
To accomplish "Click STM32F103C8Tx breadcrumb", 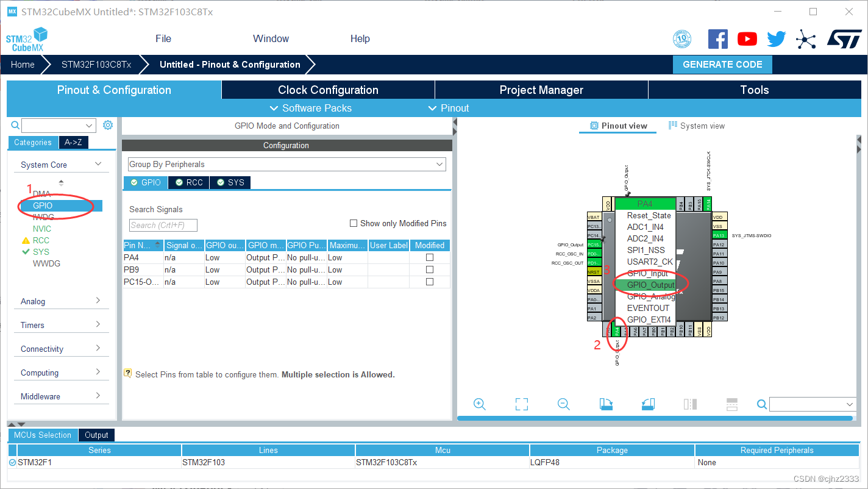I will tap(96, 65).
